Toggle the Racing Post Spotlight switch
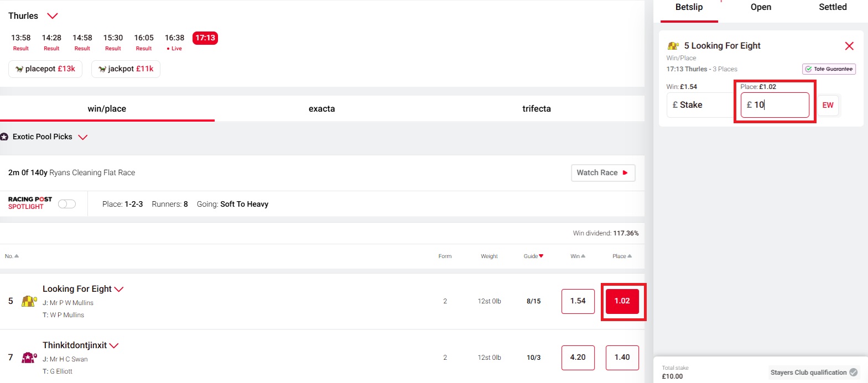Viewport: 868px width, 383px height. point(66,203)
